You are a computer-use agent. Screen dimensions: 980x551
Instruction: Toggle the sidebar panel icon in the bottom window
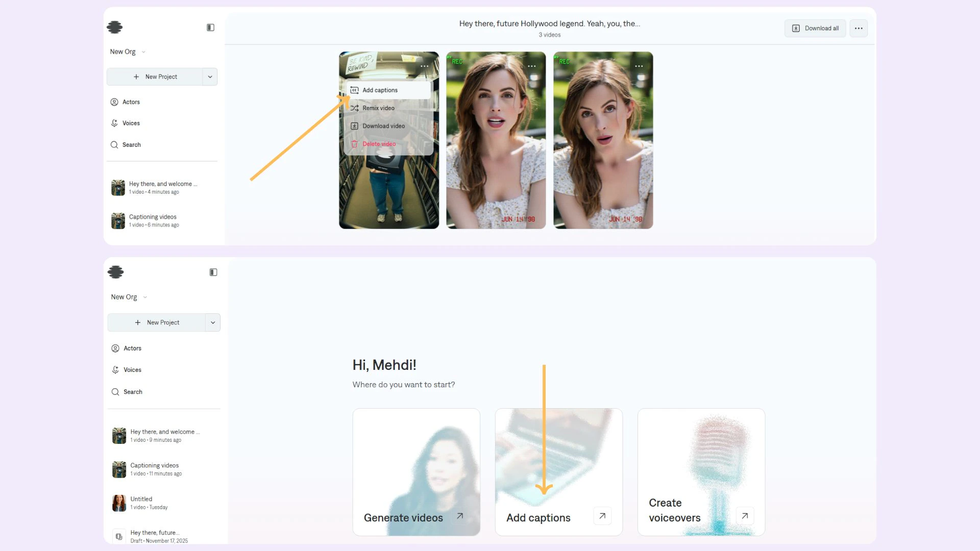pos(213,272)
